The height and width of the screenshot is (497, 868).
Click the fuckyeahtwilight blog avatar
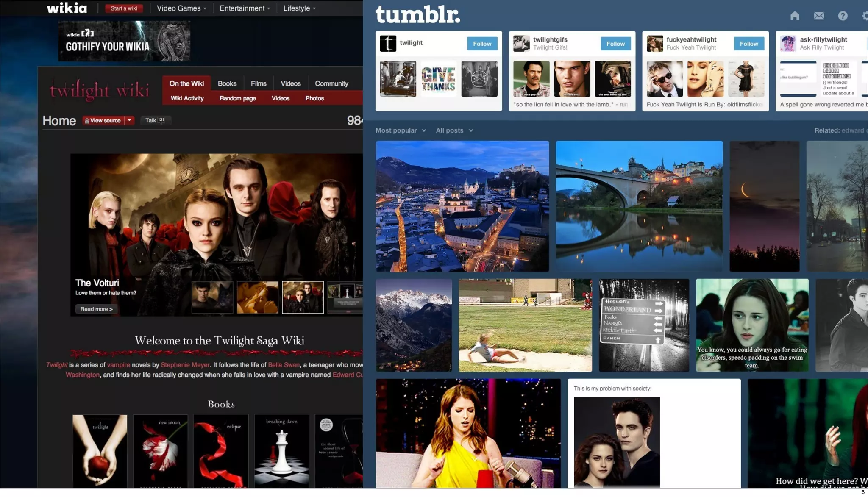[654, 43]
